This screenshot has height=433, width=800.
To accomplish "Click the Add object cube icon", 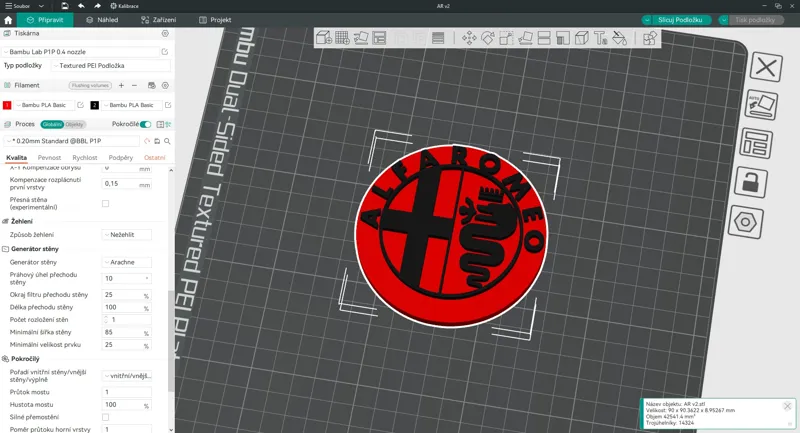I will [x=323, y=38].
